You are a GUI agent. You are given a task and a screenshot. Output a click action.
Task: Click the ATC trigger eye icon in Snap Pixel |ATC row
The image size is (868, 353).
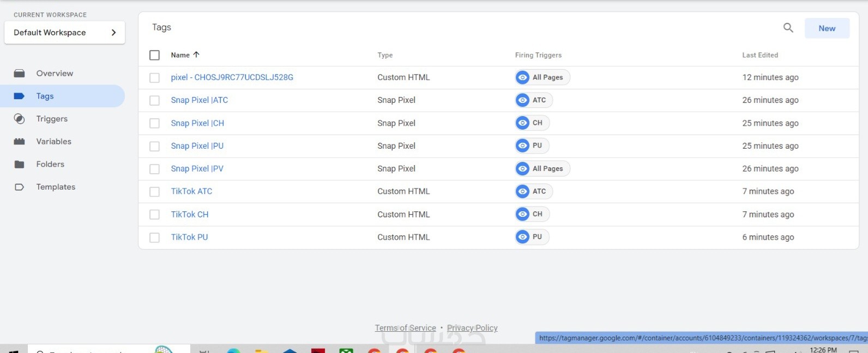(x=522, y=100)
